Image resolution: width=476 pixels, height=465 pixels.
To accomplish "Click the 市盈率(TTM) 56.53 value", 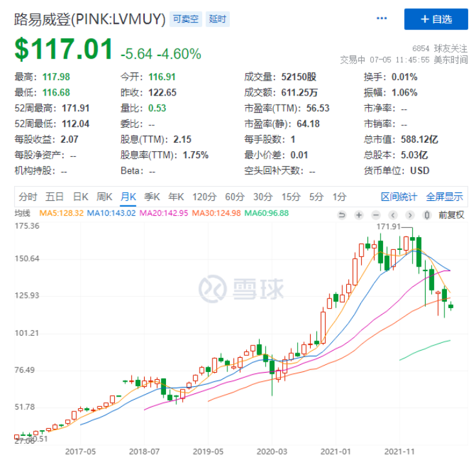I will 318,108.
